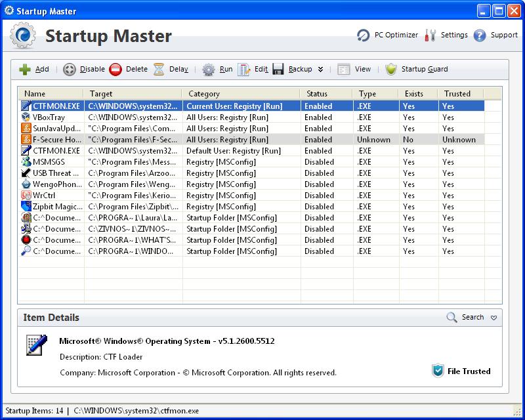This screenshot has width=525, height=420.
Task: Sort by the Trusted column header
Action: tap(461, 94)
